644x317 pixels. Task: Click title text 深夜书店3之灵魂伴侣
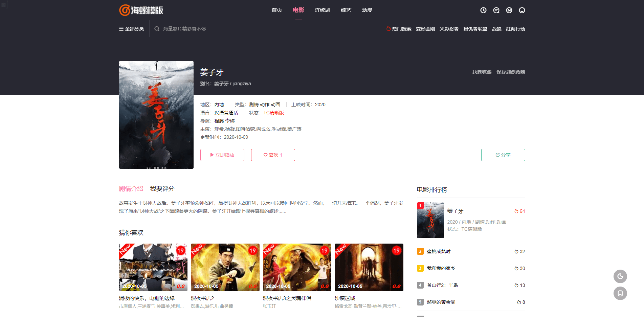pos(287,298)
